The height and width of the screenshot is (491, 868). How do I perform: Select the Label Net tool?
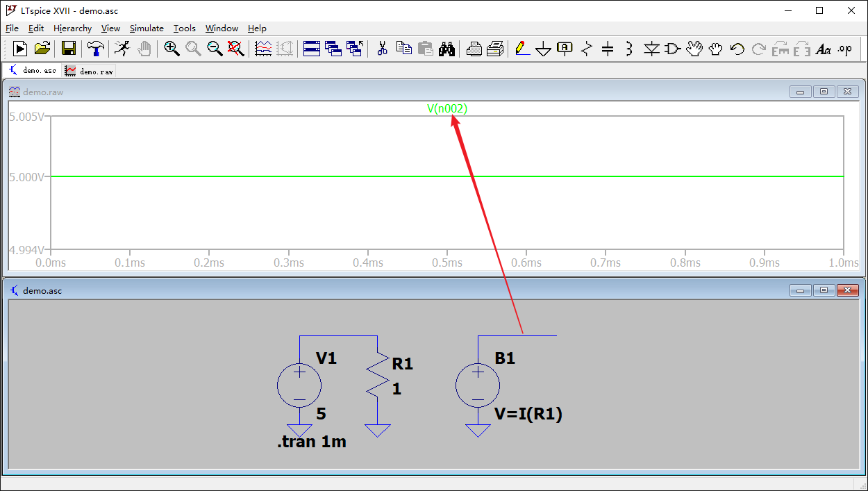pyautogui.click(x=564, y=49)
